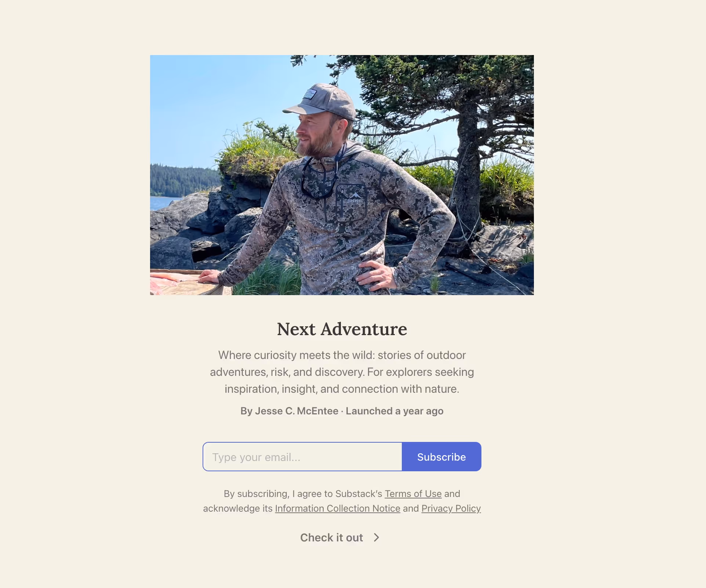This screenshot has height=588, width=706.
Task: Focus the Type your email field
Action: point(302,457)
